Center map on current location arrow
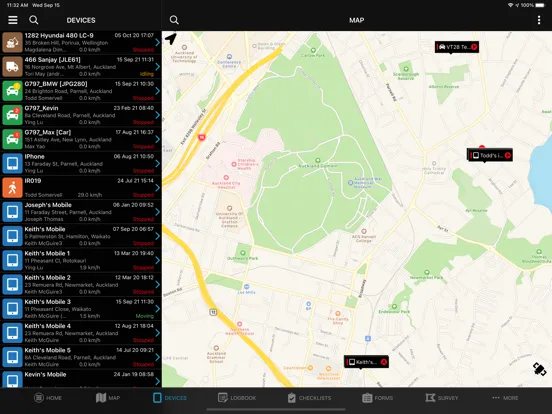Image resolution: width=552 pixels, height=414 pixels. (x=171, y=39)
